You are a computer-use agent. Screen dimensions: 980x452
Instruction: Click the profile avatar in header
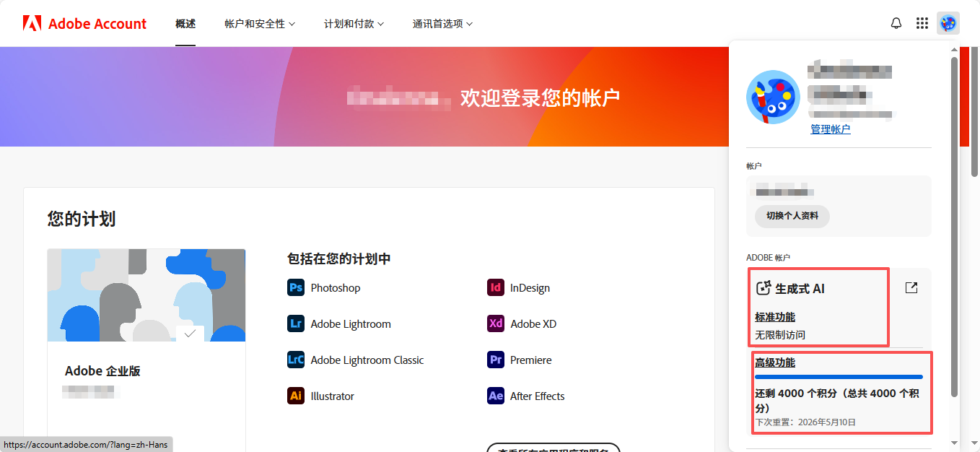pyautogui.click(x=948, y=23)
